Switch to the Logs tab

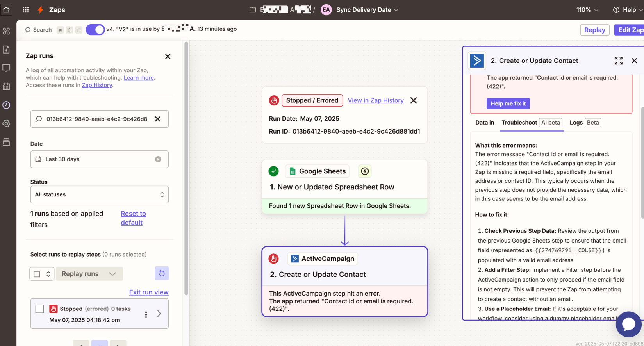tap(585, 123)
